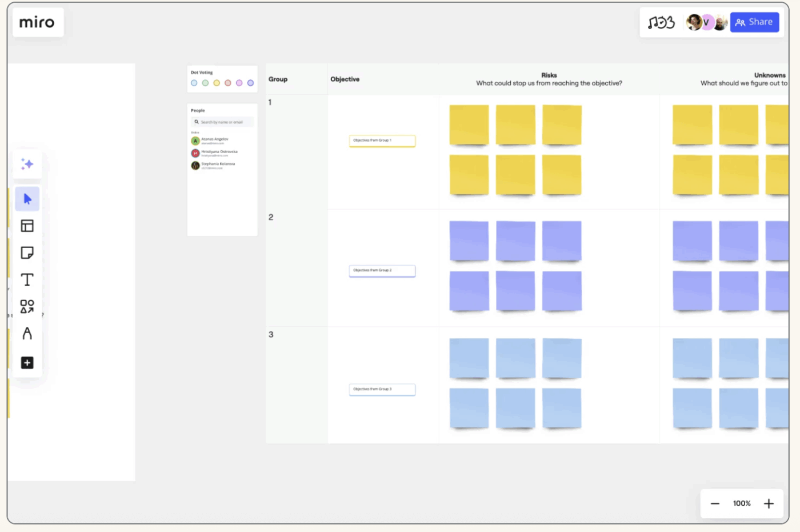Focus the Search by name or email field

tap(222, 122)
